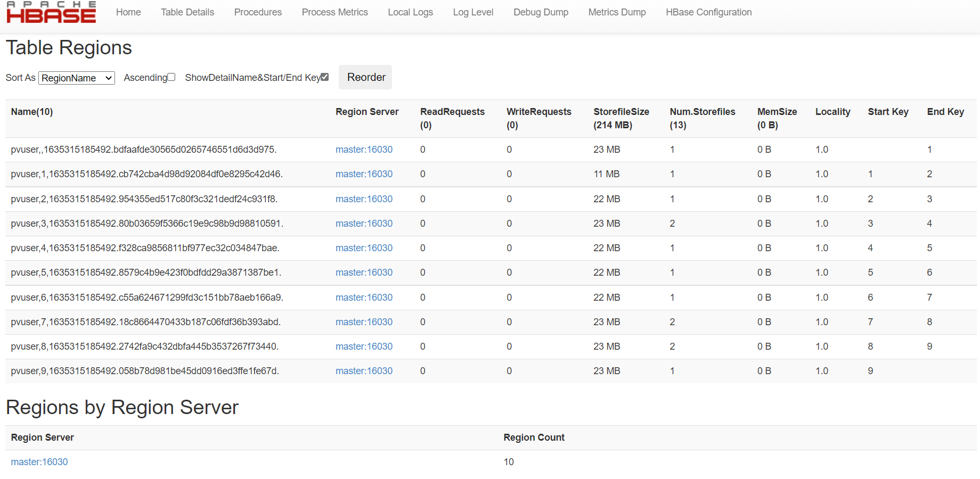980x479 pixels.
Task: Open the Log Level page
Action: pos(473,12)
